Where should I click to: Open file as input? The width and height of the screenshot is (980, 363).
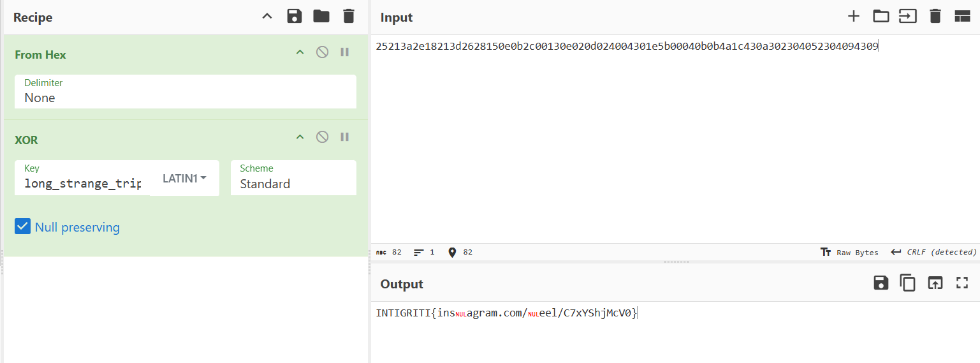pyautogui.click(x=907, y=17)
